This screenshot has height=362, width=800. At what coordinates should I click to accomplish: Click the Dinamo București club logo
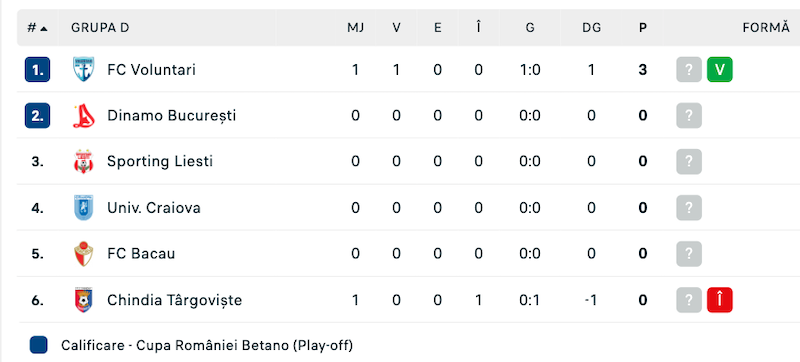point(83,116)
